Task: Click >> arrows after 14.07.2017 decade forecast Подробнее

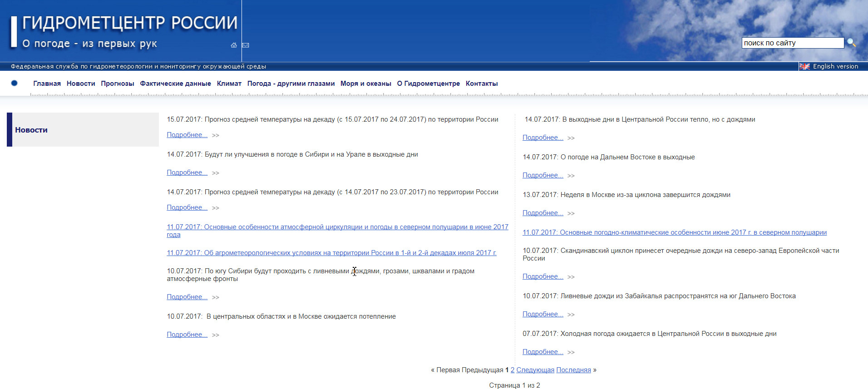Action: [x=216, y=208]
